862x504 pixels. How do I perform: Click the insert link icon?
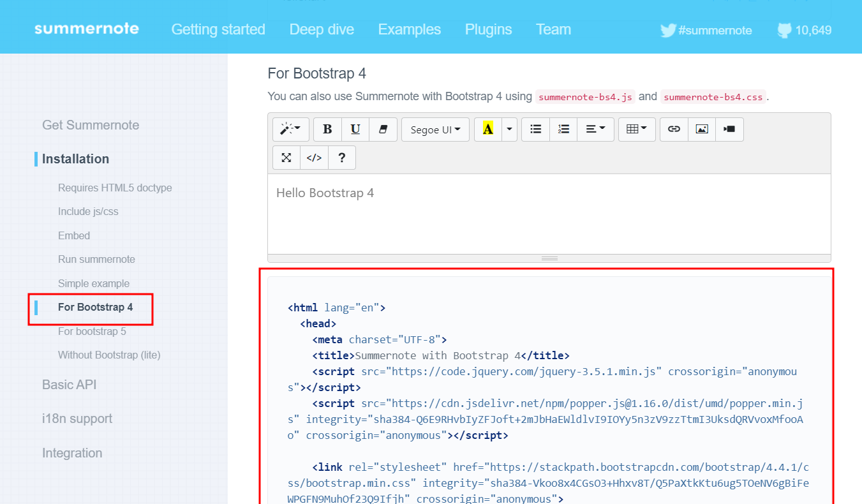(x=674, y=129)
